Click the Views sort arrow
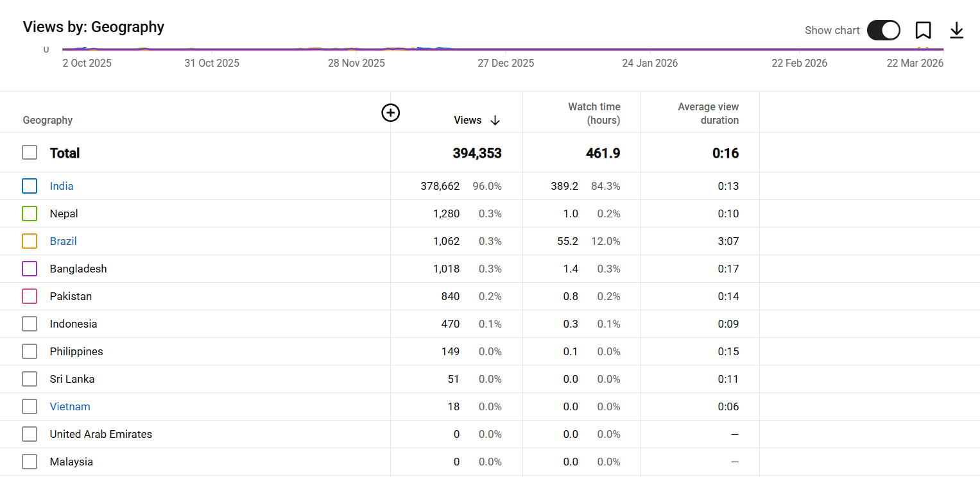This screenshot has height=477, width=980. coord(495,121)
